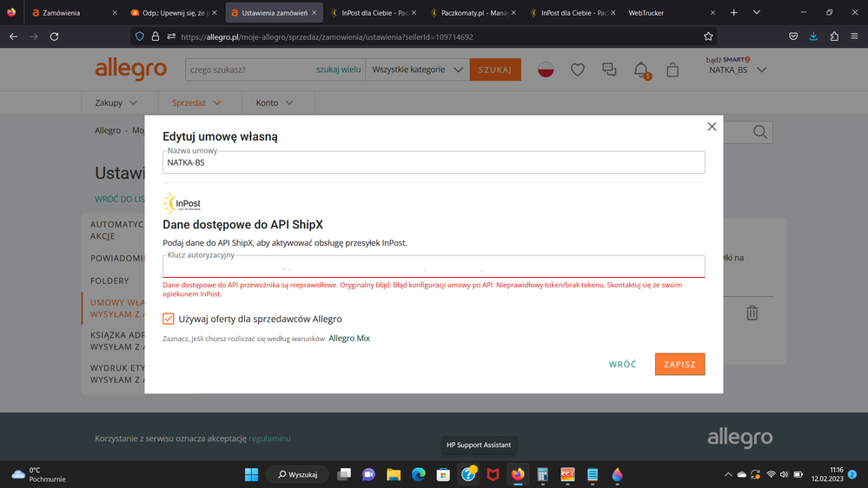Expand the Sprzedaż menu
868x488 pixels.
coord(196,102)
